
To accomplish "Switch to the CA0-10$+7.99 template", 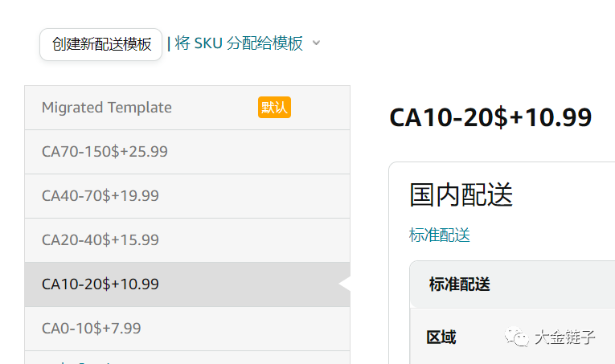I will click(x=187, y=329).
